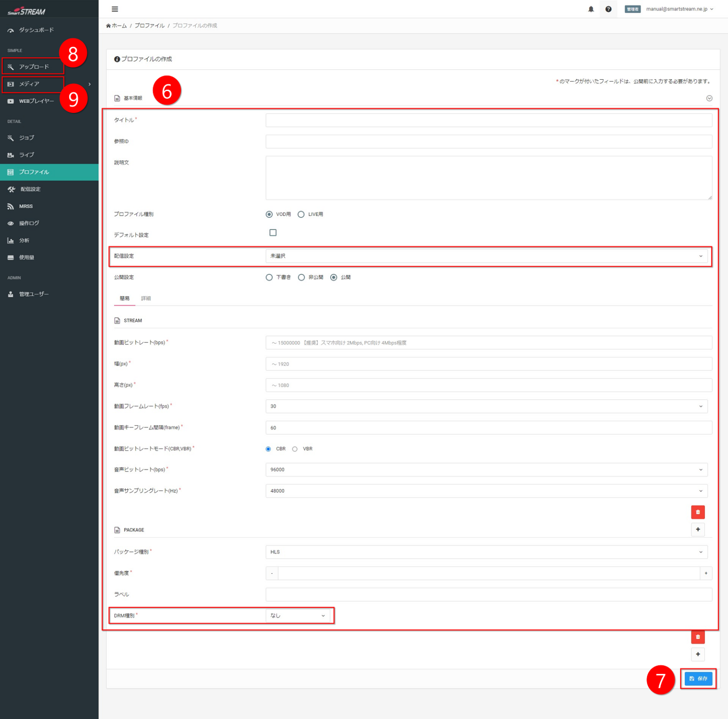Click the notification bell icon
The height and width of the screenshot is (719, 728).
click(591, 9)
